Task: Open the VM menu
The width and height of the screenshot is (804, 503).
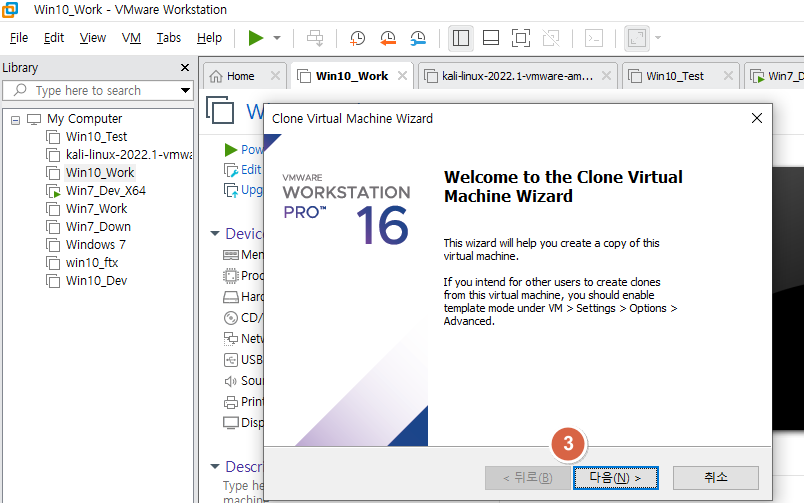Action: (131, 38)
